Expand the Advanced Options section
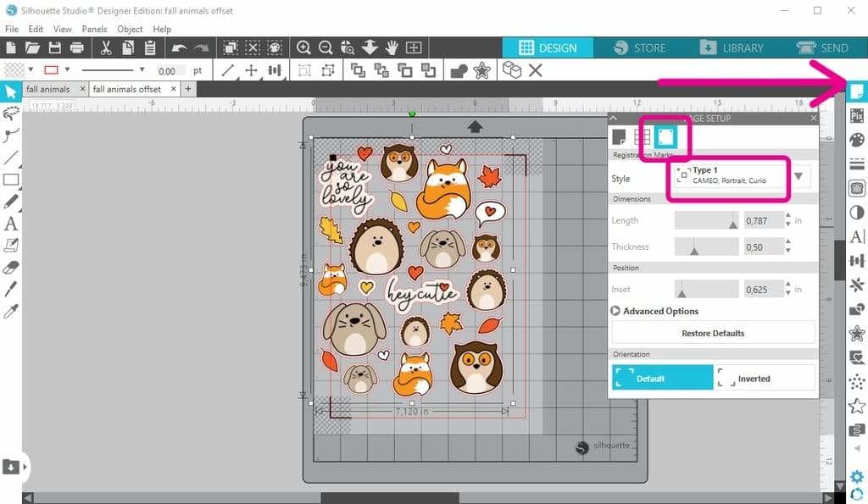868x504 pixels. tap(615, 311)
